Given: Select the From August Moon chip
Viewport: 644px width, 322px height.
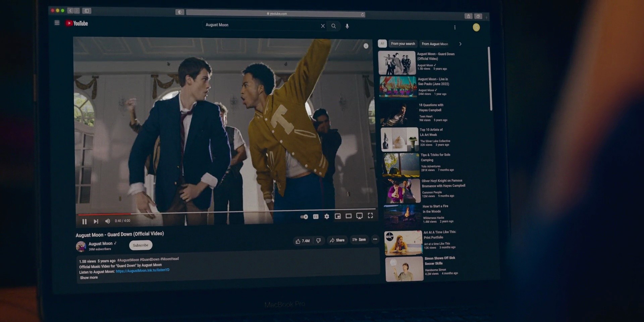Looking at the screenshot, I should (435, 44).
